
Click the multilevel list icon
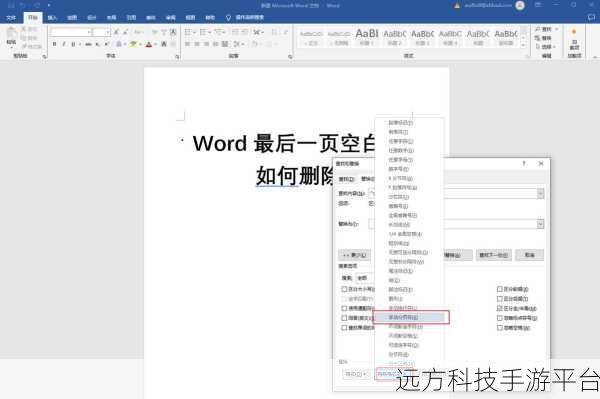tap(218, 33)
